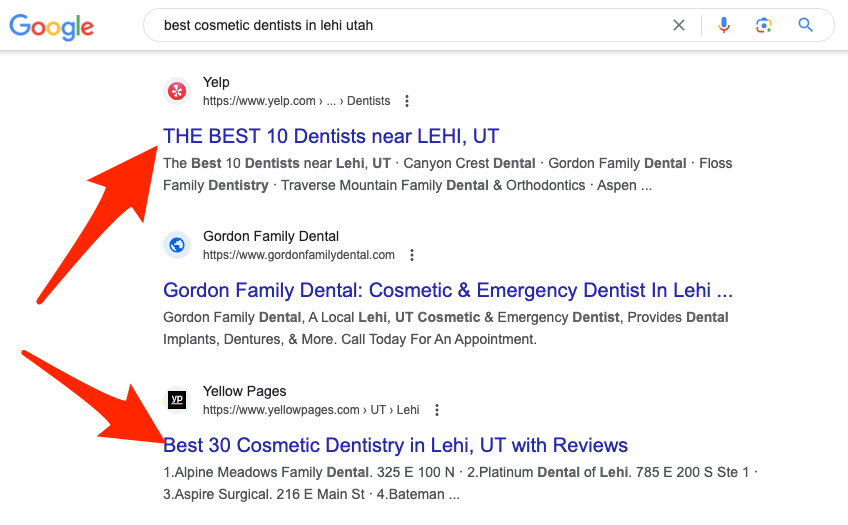The image size is (848, 525).
Task: Click the Gordon Family Dental globe favicon
Action: coord(177,245)
